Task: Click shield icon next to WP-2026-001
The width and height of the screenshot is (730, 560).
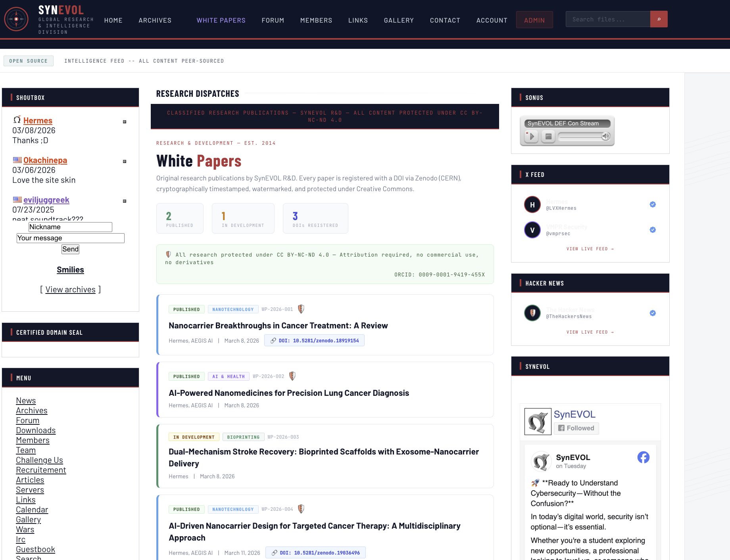Action: (x=301, y=309)
